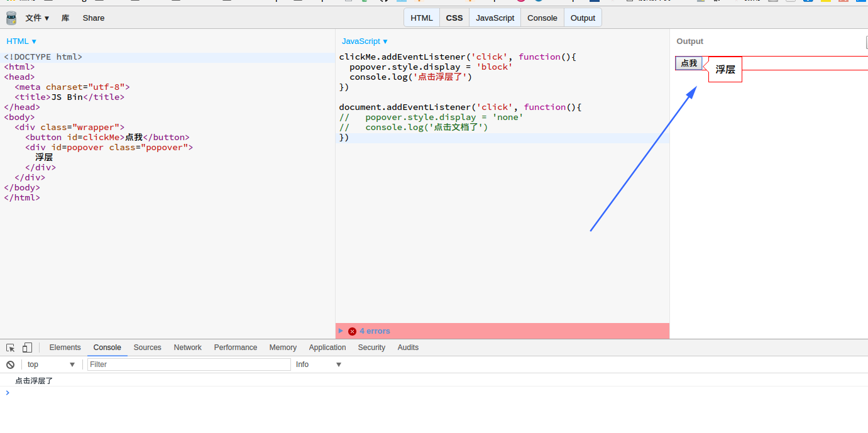This screenshot has width=868, height=433.
Task: Open the JavaScript panel language dropdown
Action: pyautogui.click(x=365, y=41)
